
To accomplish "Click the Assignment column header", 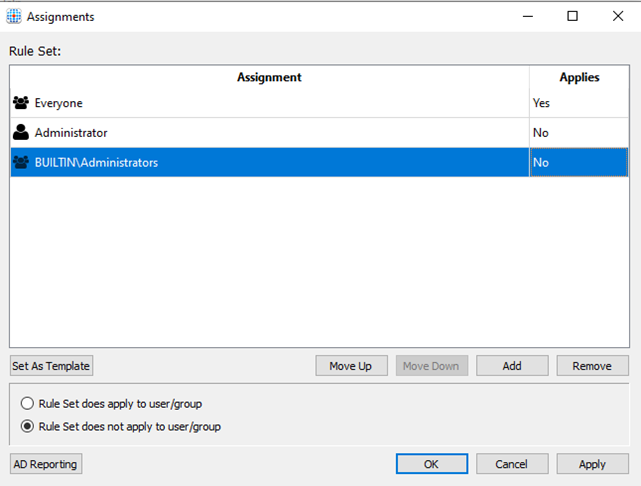I will click(x=269, y=77).
